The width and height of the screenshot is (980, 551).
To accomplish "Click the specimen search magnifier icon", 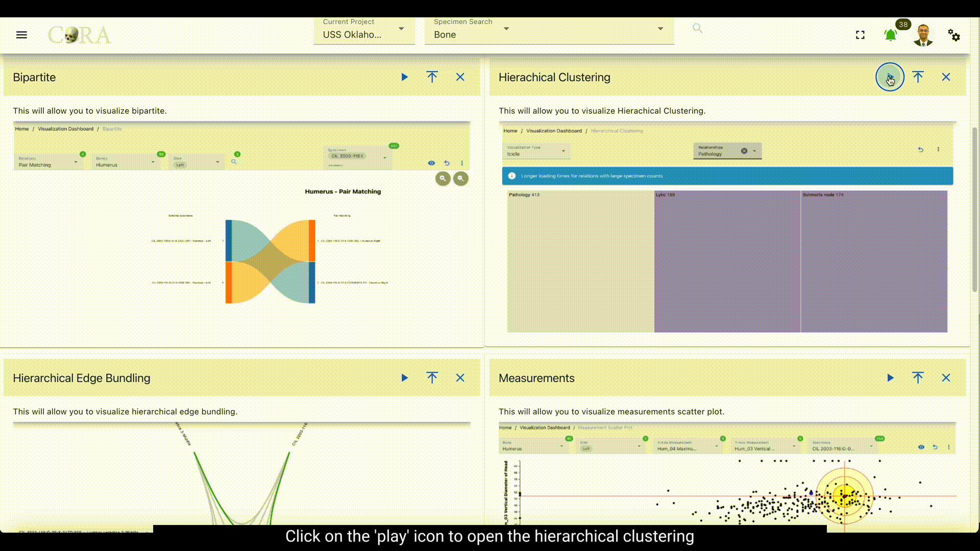I will coord(697,29).
